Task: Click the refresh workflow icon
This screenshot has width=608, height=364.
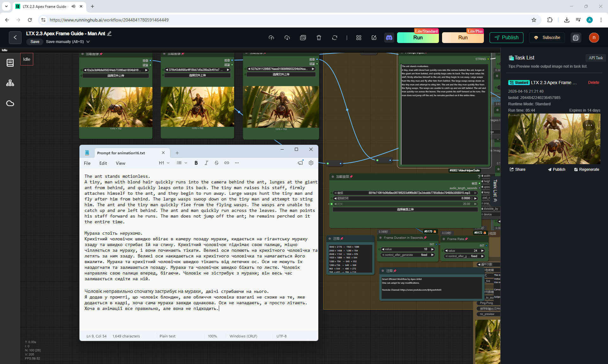Action: [335, 38]
